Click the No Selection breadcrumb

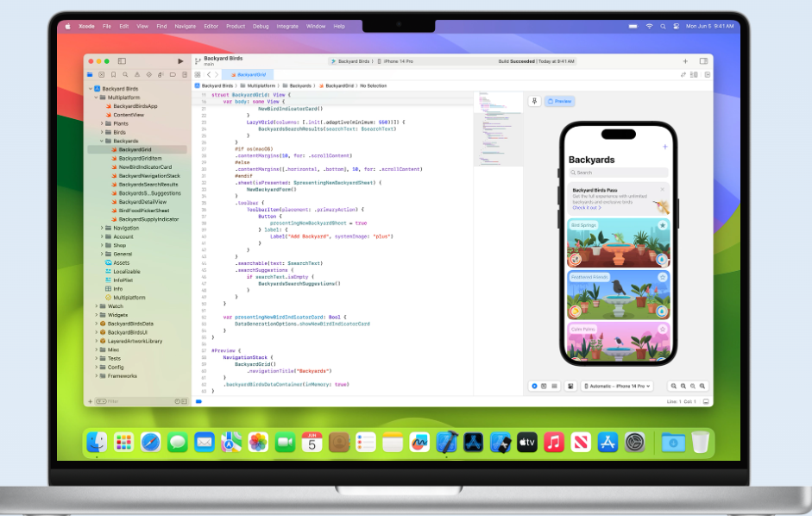click(374, 85)
